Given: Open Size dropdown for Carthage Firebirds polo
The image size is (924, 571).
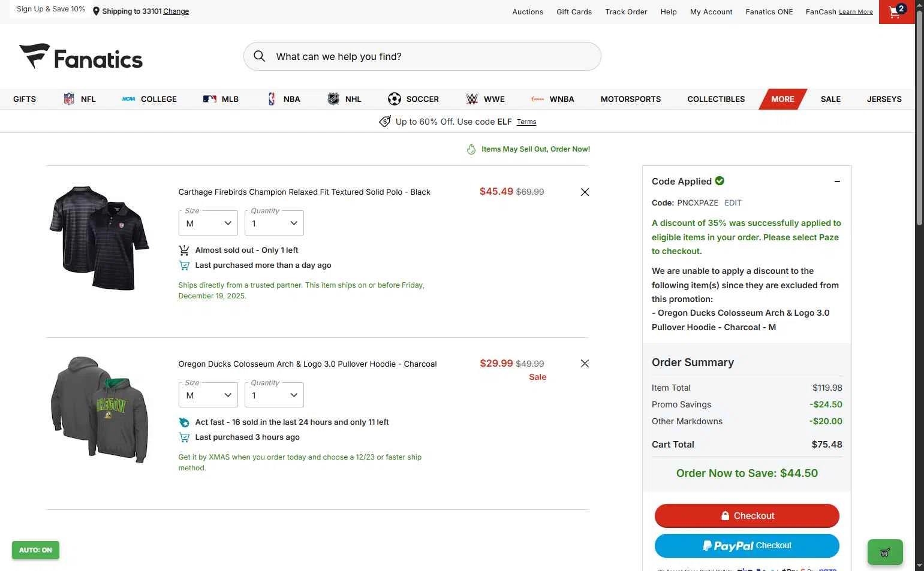Looking at the screenshot, I should point(208,223).
